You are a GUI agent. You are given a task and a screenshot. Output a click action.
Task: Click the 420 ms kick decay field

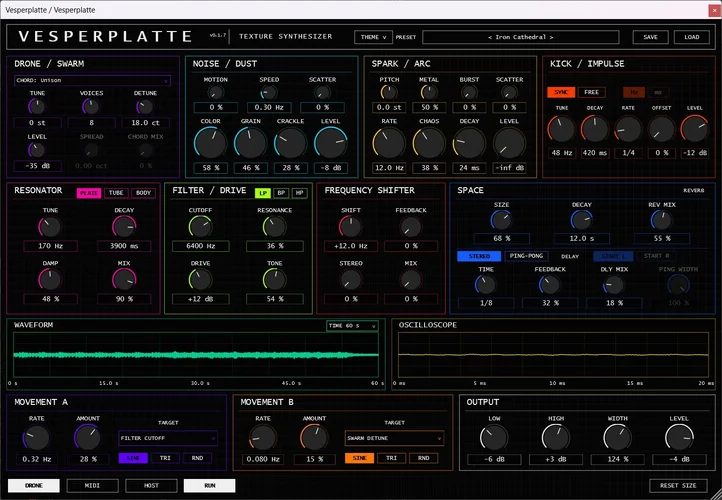click(595, 153)
